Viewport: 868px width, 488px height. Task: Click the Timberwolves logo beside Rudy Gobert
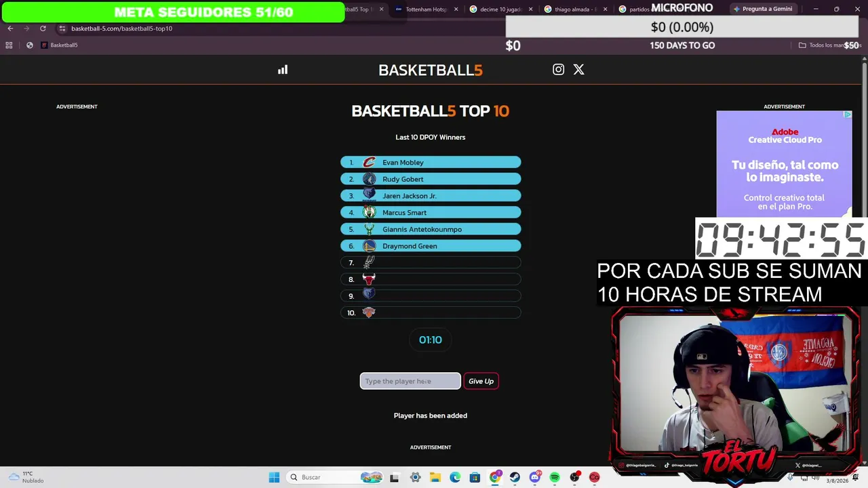[369, 179]
